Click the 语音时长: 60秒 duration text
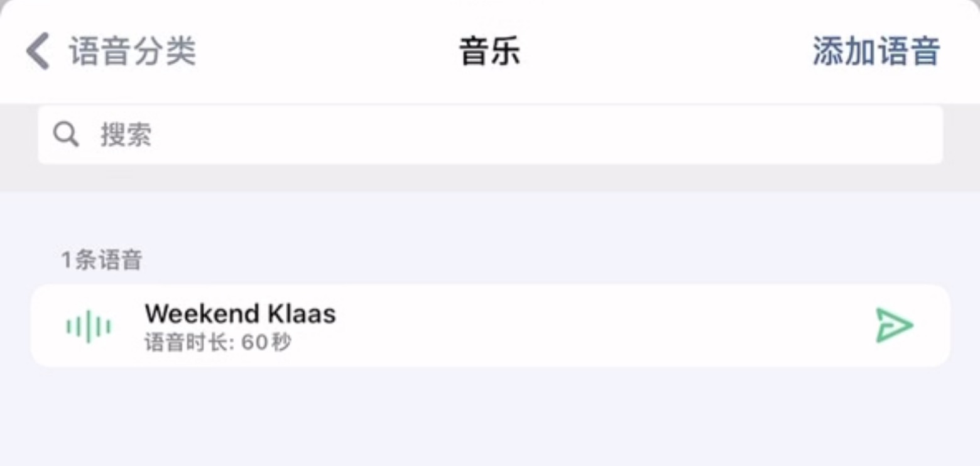 [217, 343]
